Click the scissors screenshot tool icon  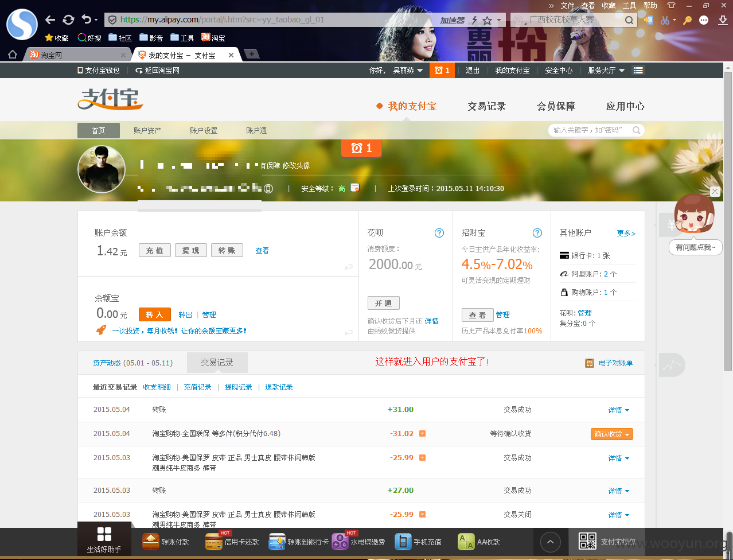(x=665, y=20)
